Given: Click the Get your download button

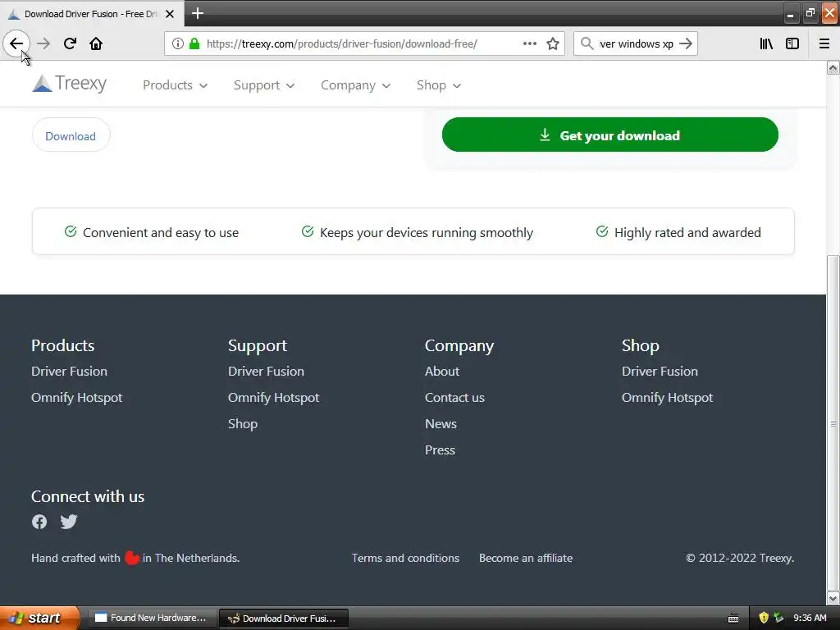Looking at the screenshot, I should click(609, 135).
